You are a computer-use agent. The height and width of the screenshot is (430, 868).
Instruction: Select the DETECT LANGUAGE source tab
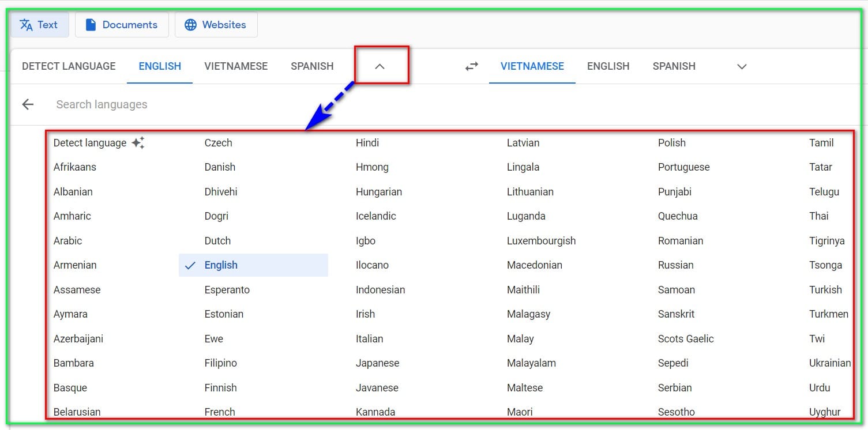pos(69,66)
